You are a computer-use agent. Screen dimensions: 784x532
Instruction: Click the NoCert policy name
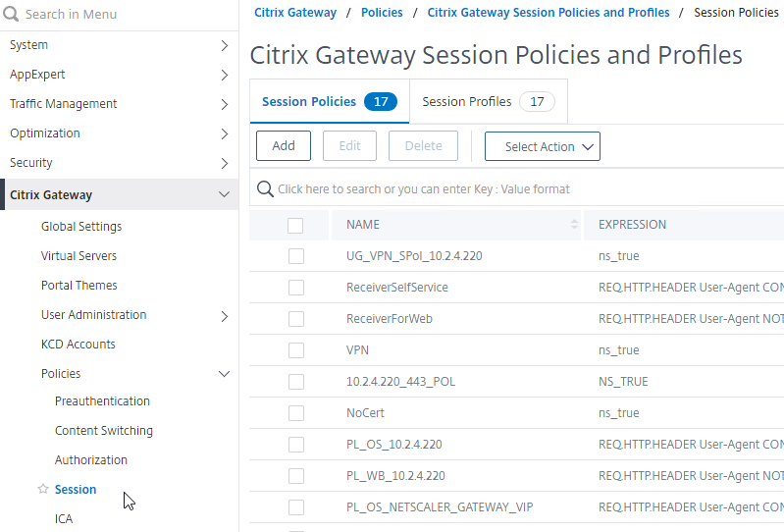click(x=365, y=413)
